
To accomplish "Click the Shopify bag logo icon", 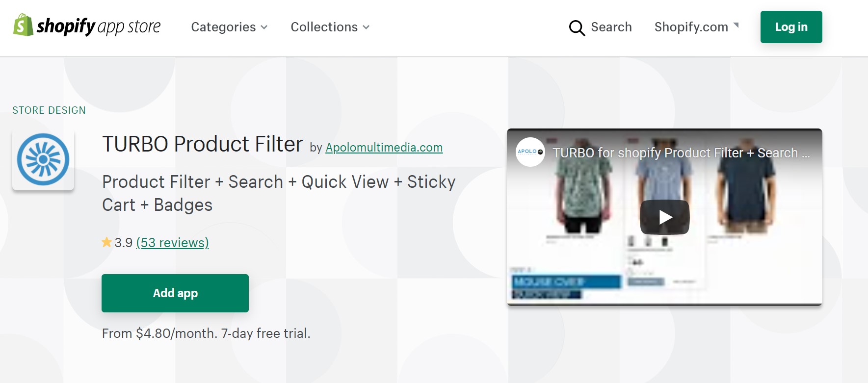I will [23, 25].
